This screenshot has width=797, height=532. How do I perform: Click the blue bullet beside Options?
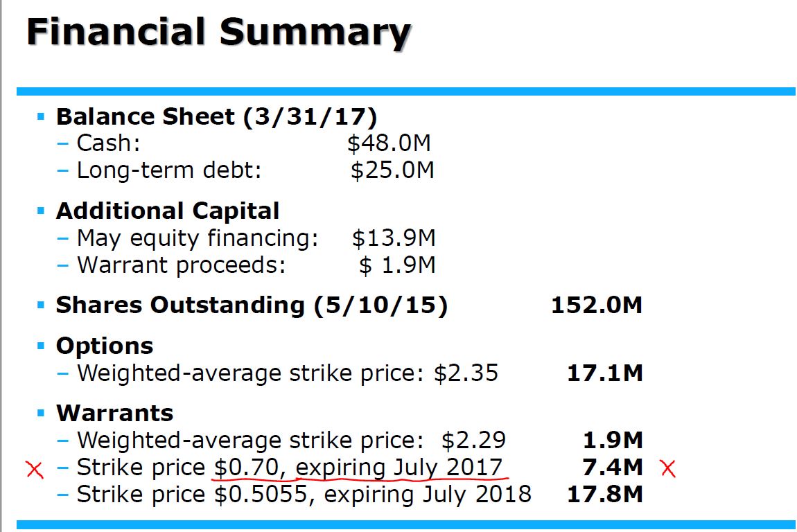point(41,346)
